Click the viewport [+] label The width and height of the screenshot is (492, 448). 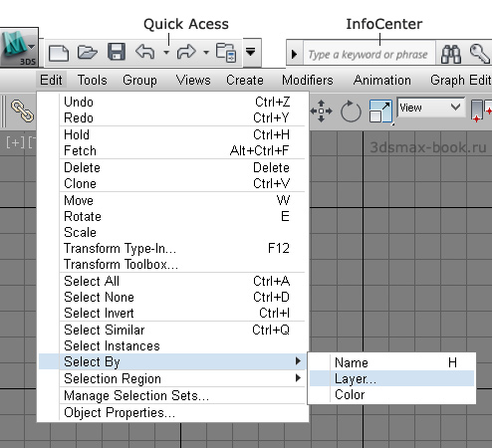15,142
